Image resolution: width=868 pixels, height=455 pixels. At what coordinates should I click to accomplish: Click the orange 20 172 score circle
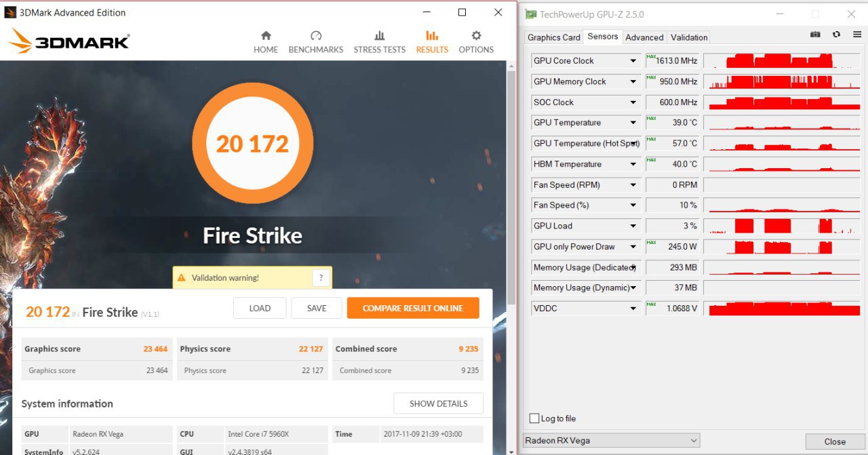(x=253, y=143)
